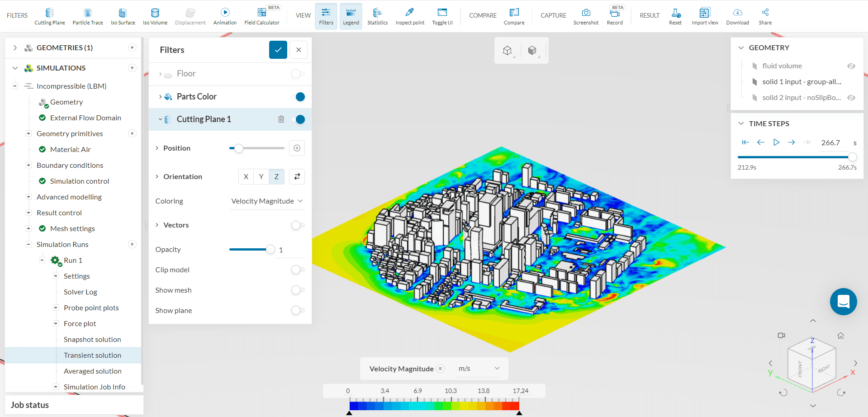Open the Coloring Velocity Magnitude dropdown

[x=267, y=201]
